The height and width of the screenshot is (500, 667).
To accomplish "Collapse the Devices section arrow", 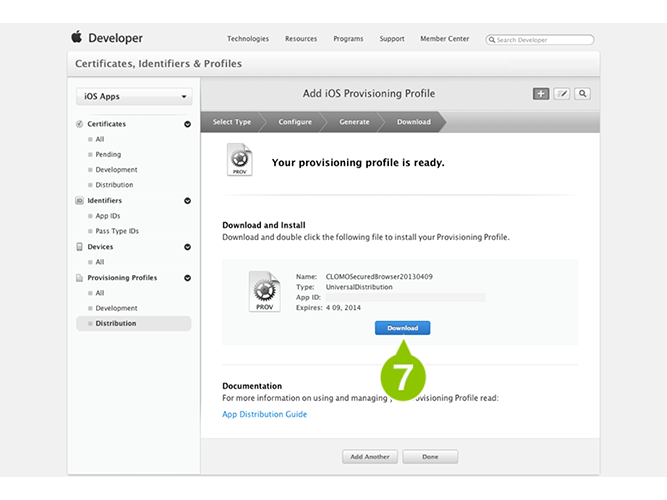I will [187, 247].
